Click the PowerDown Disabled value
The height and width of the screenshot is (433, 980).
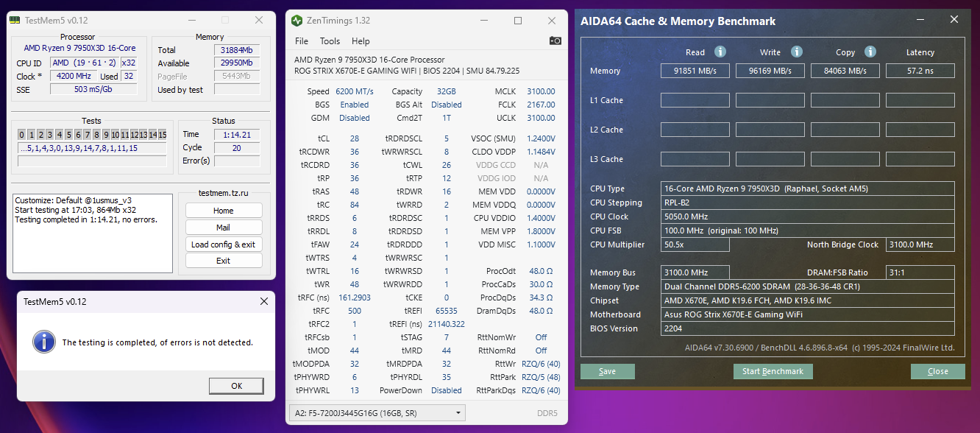(x=447, y=390)
